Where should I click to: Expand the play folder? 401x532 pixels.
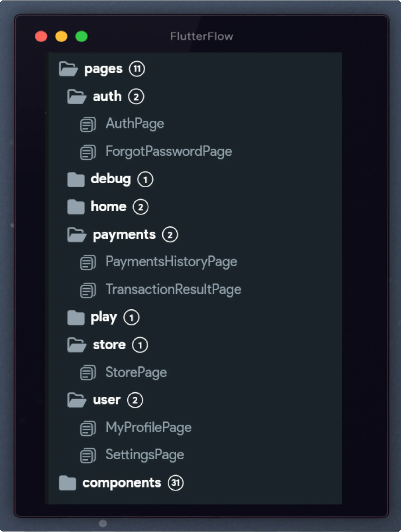76,317
